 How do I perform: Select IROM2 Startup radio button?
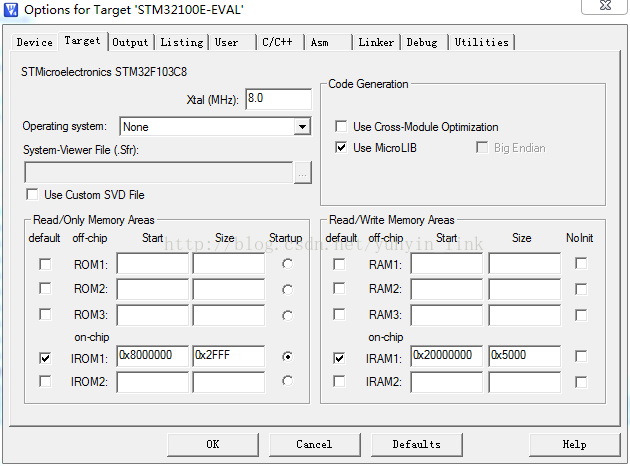pos(287,381)
